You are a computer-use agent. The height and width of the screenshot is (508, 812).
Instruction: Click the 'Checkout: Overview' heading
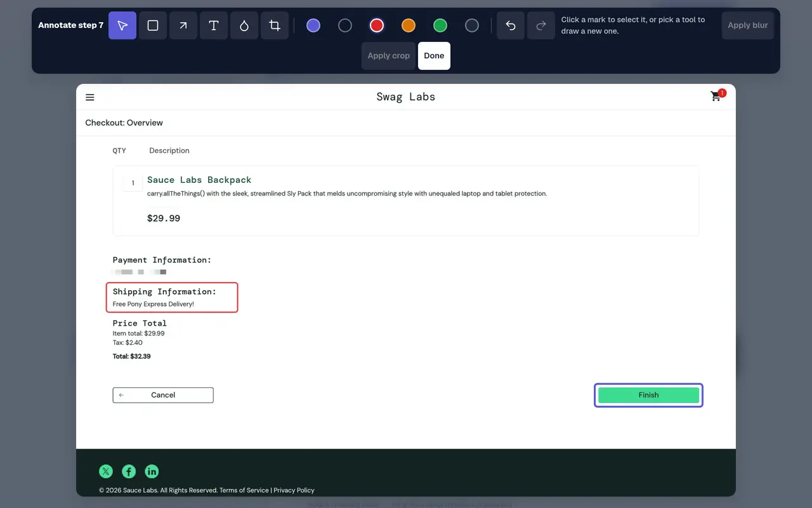[x=124, y=123]
